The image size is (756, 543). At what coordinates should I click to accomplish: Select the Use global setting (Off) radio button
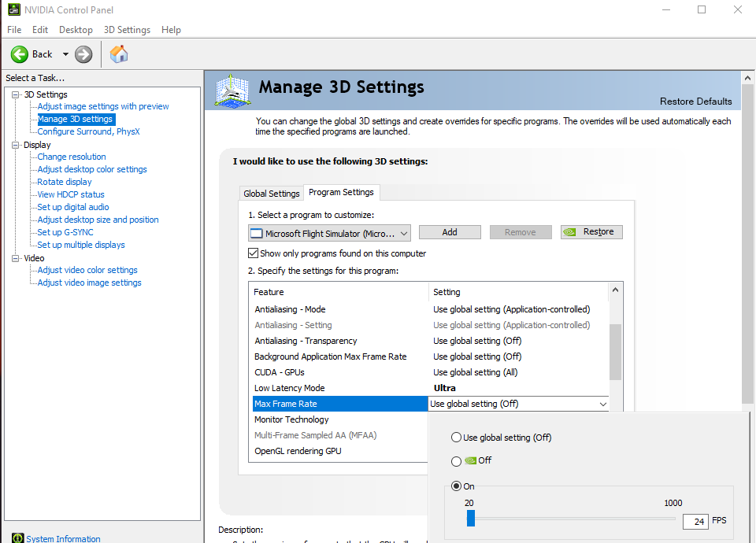tap(456, 438)
